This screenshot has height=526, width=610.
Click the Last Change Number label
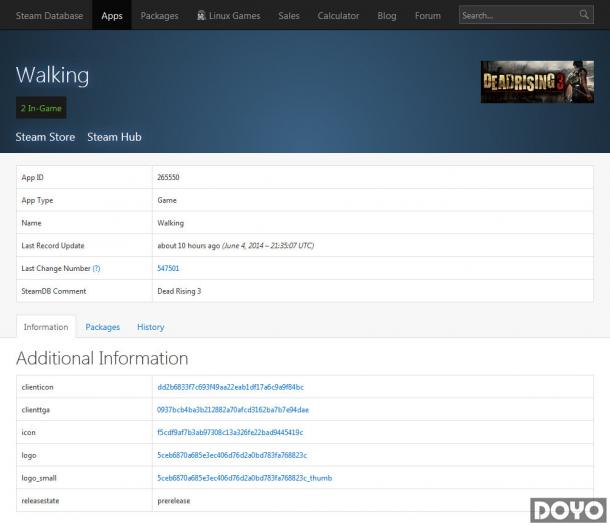click(x=56, y=268)
